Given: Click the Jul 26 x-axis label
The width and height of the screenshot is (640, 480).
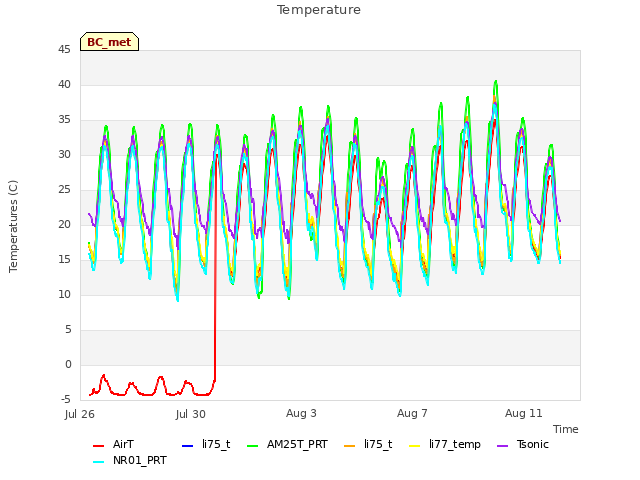Looking at the screenshot, I should pyautogui.click(x=80, y=414).
